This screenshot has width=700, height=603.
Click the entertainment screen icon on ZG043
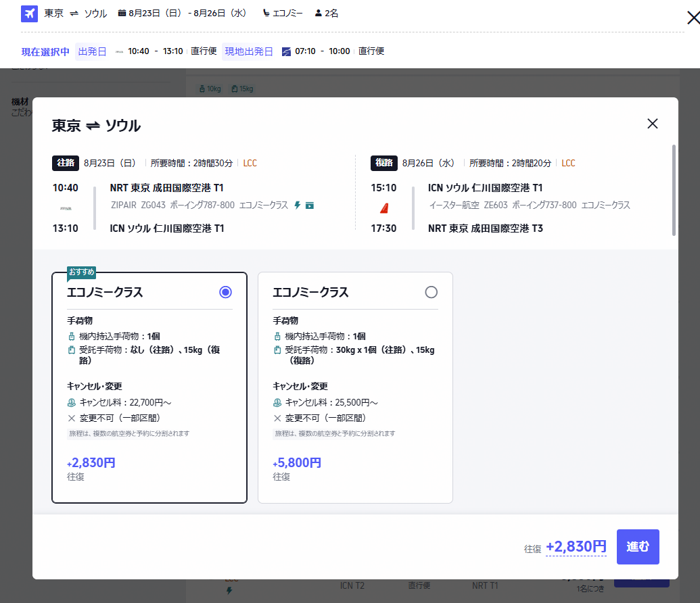309,206
